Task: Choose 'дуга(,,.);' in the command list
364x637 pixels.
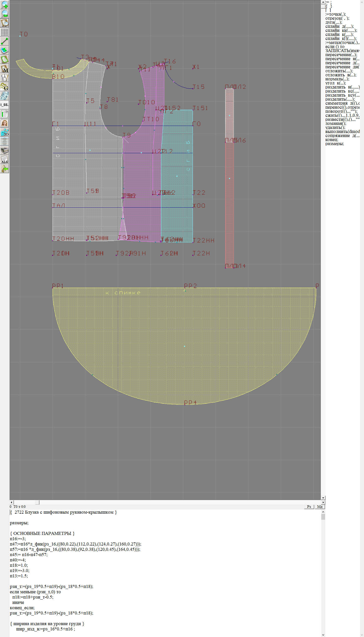Action: point(334,22)
